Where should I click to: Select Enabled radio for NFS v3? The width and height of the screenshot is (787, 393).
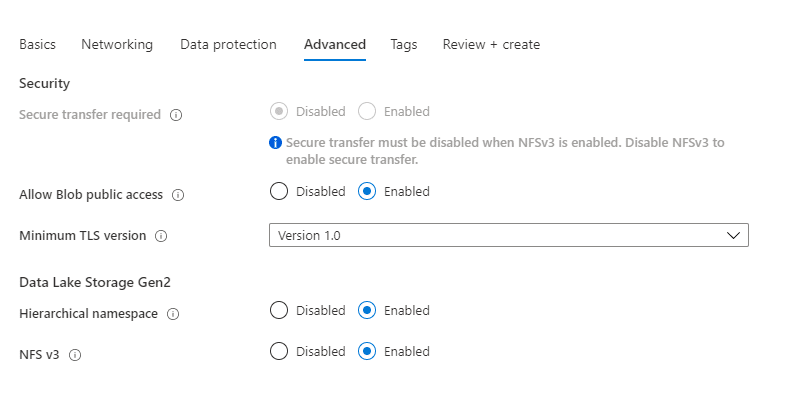click(367, 351)
